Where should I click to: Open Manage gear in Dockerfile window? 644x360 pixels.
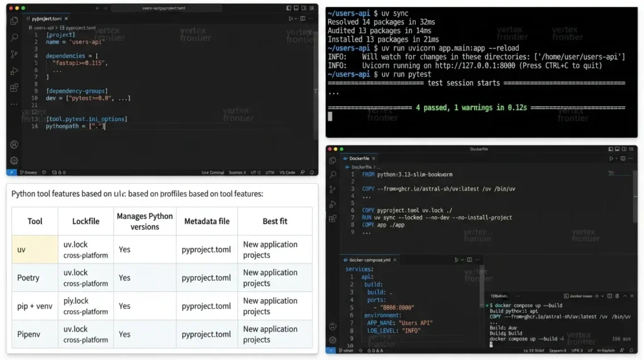coord(333,340)
